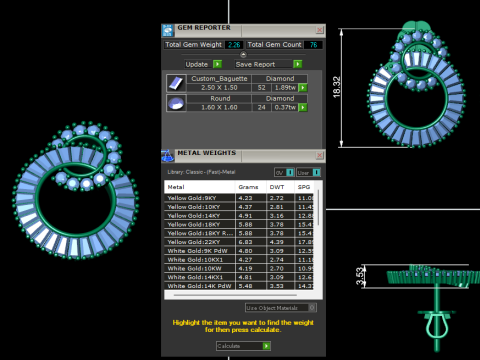
Task: Click the Total Gem Weight value 2.26
Action: 234,45
